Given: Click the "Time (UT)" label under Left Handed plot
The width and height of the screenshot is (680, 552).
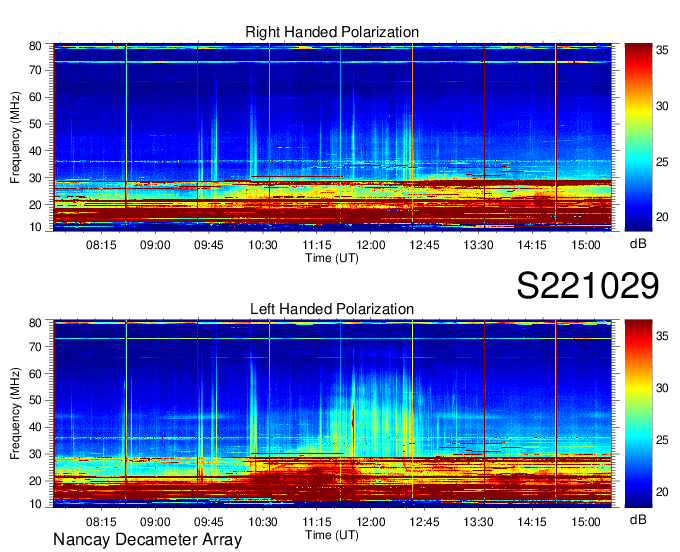Looking at the screenshot, I should [332, 535].
